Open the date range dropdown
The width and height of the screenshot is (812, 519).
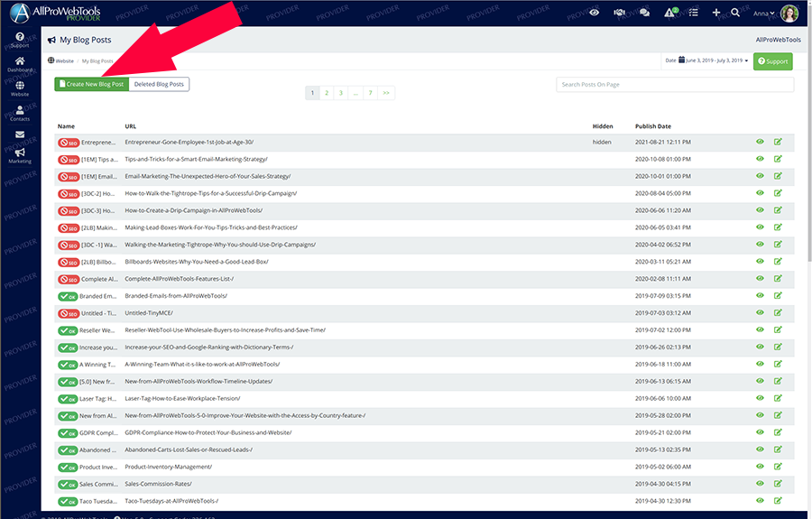706,60
